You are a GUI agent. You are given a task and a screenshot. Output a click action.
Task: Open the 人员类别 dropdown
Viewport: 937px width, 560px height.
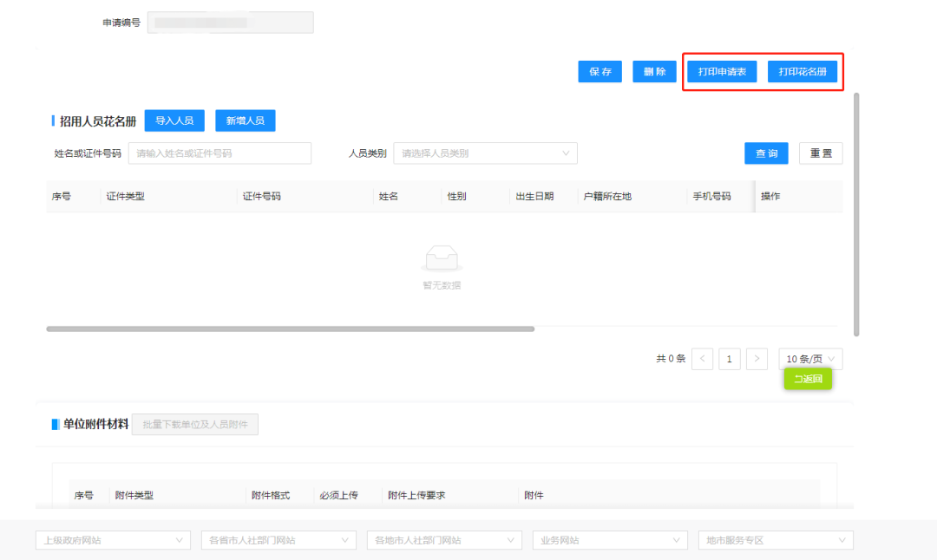click(485, 153)
